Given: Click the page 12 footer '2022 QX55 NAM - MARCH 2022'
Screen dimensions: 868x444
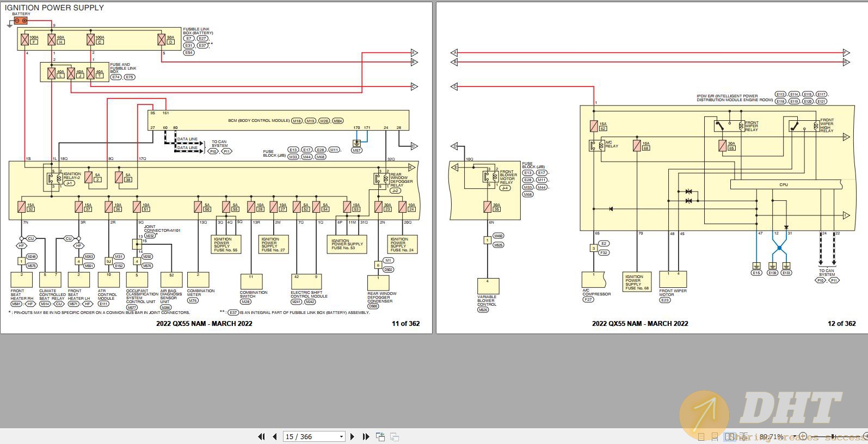Looking at the screenshot, I should [640, 323].
